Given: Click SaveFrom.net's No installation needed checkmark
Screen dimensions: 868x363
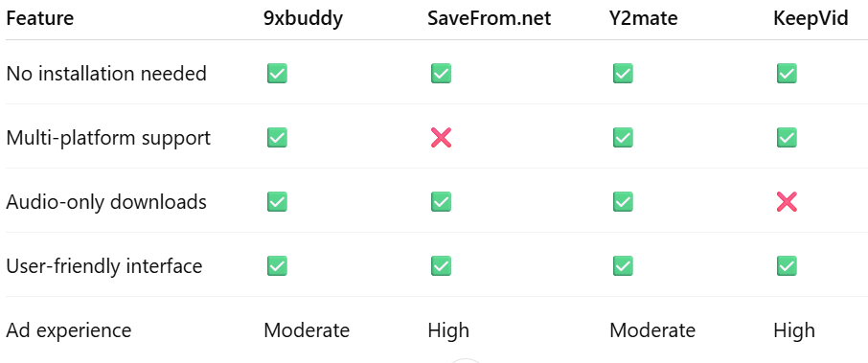Looking at the screenshot, I should click(441, 73).
